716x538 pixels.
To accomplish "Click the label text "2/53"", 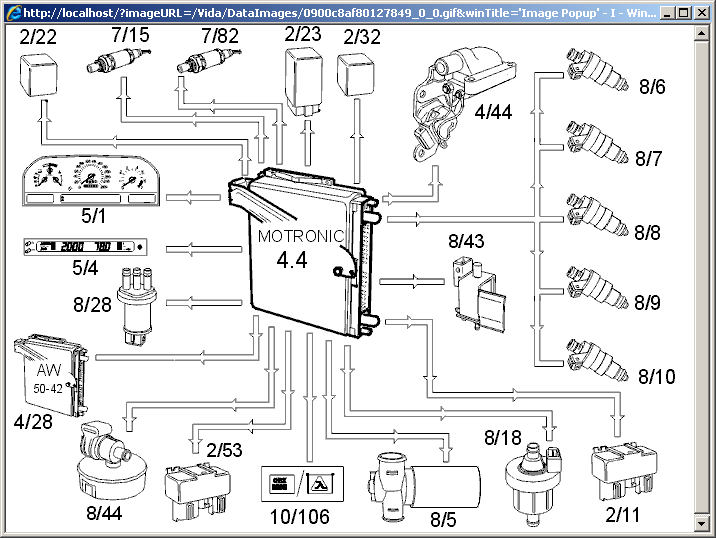I will [224, 450].
